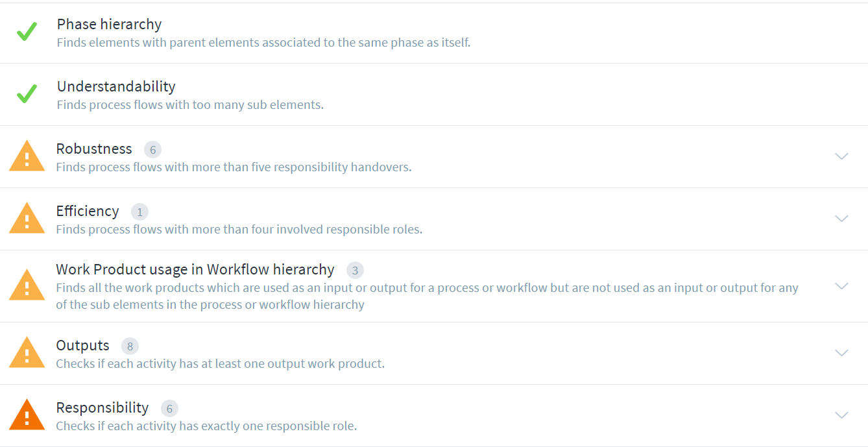Click the green checkmark beside Understandability
The width and height of the screenshot is (868, 447).
point(27,93)
